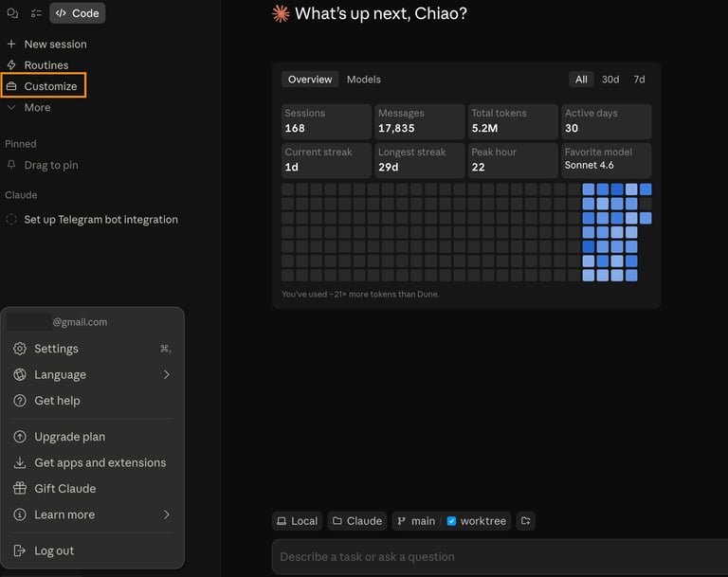Click Get help in the menu
This screenshot has width=728, height=577.
57,401
